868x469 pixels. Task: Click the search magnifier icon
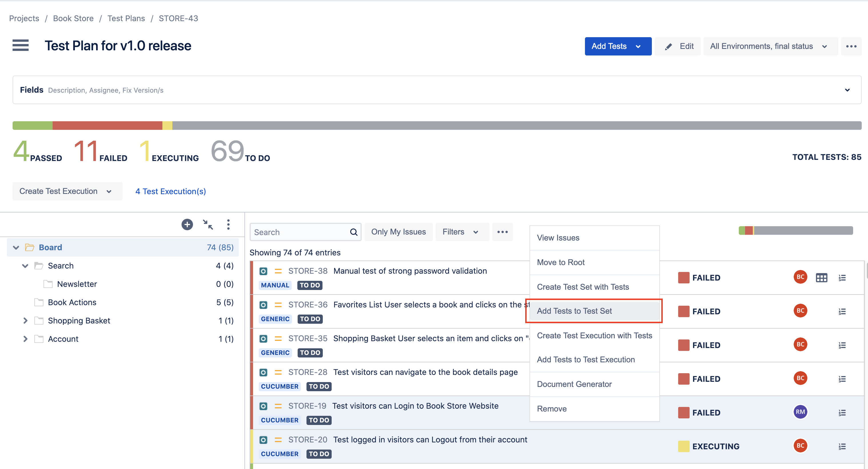(x=353, y=232)
